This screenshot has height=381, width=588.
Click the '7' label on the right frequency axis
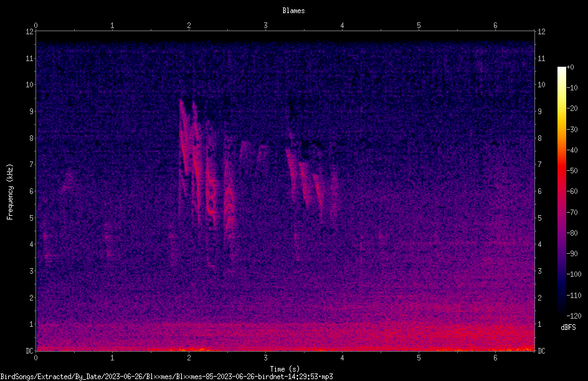click(539, 165)
